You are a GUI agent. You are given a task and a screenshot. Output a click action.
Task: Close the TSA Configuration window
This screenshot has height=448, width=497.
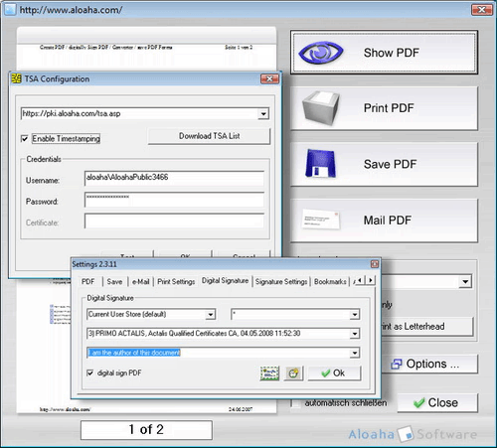tap(269, 78)
